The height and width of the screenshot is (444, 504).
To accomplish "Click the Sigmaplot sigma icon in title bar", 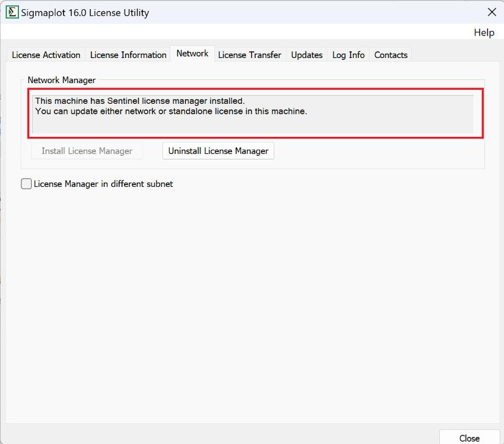I will tap(12, 13).
